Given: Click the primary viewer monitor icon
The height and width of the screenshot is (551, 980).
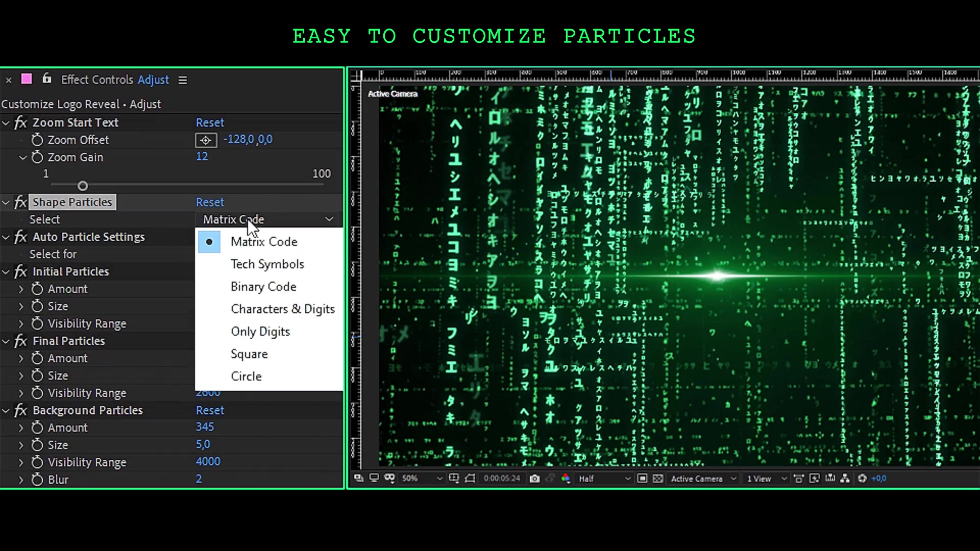Looking at the screenshot, I should [374, 478].
